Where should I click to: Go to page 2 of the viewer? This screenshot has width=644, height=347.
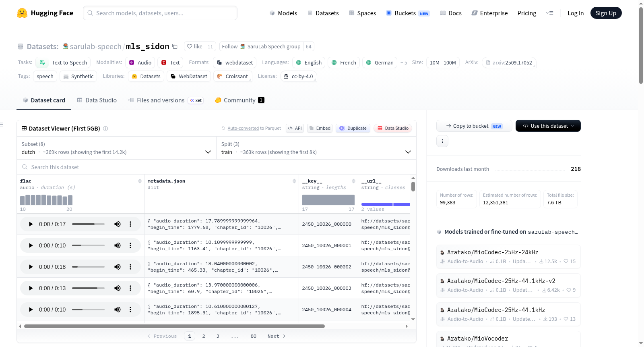[204, 336]
